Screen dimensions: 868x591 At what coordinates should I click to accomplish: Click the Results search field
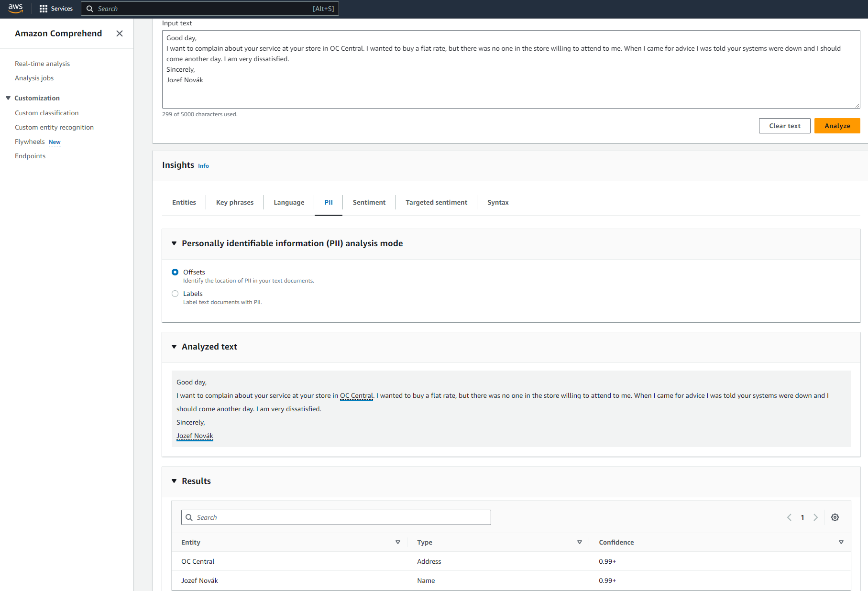336,517
